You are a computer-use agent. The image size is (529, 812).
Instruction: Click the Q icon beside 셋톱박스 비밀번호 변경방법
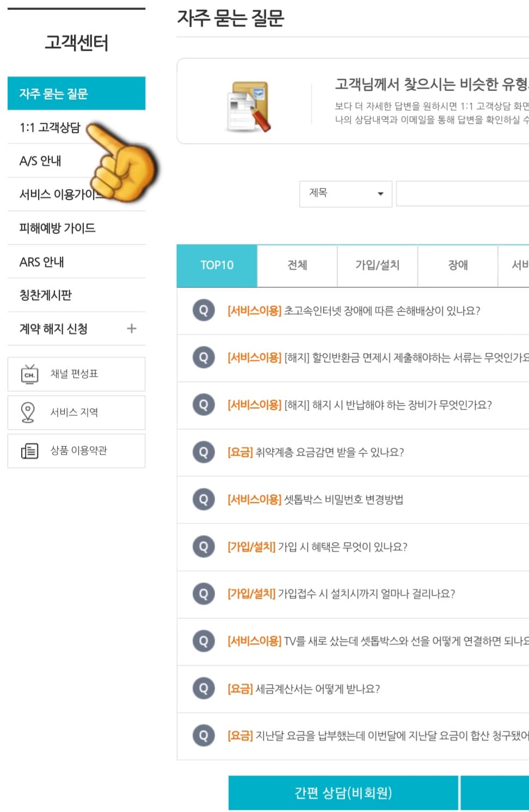203,499
